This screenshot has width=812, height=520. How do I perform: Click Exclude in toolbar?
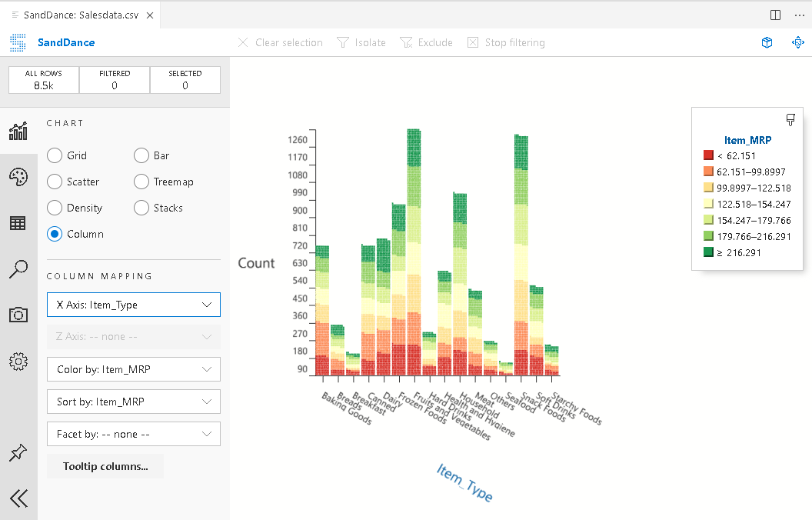click(426, 42)
